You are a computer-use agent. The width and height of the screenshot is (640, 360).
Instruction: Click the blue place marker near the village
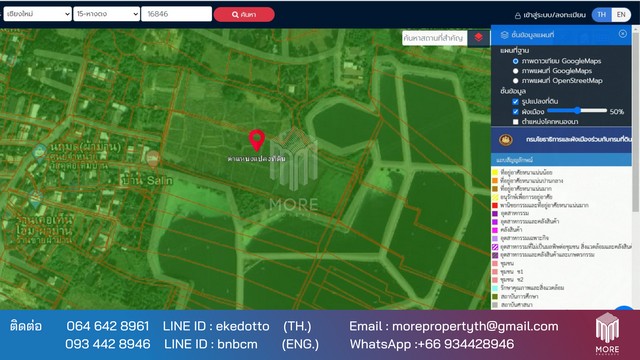[x=39, y=153]
